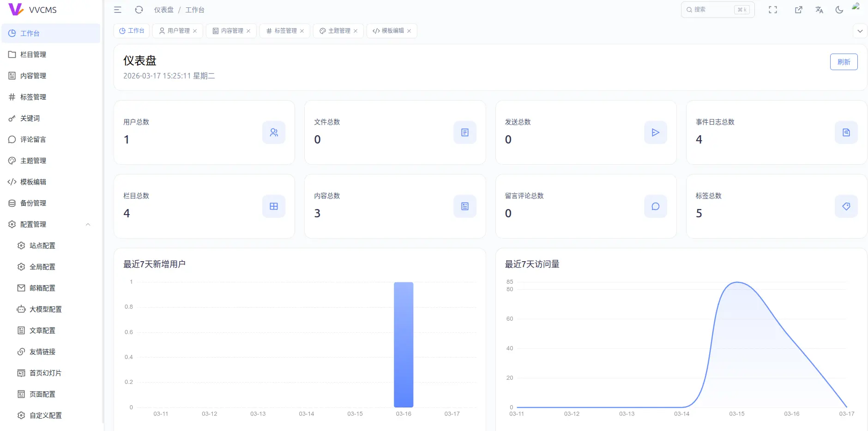Click the VVCMS logo
The width and height of the screenshot is (868, 431).
point(32,9)
